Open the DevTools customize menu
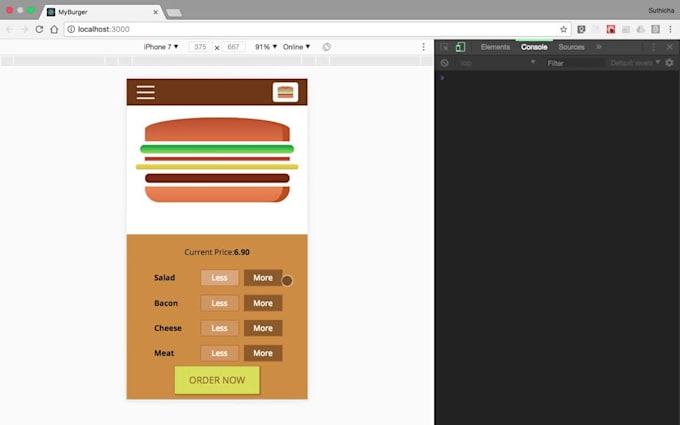 [x=654, y=47]
